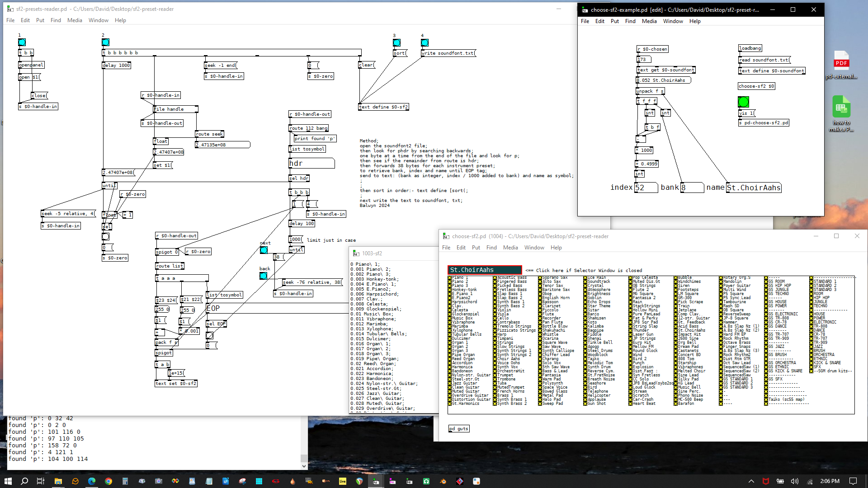Open the Camera app from the taskbar

159,481
